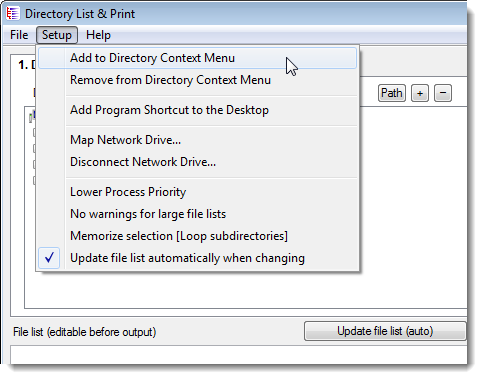Click in the file list text area

[239, 355]
